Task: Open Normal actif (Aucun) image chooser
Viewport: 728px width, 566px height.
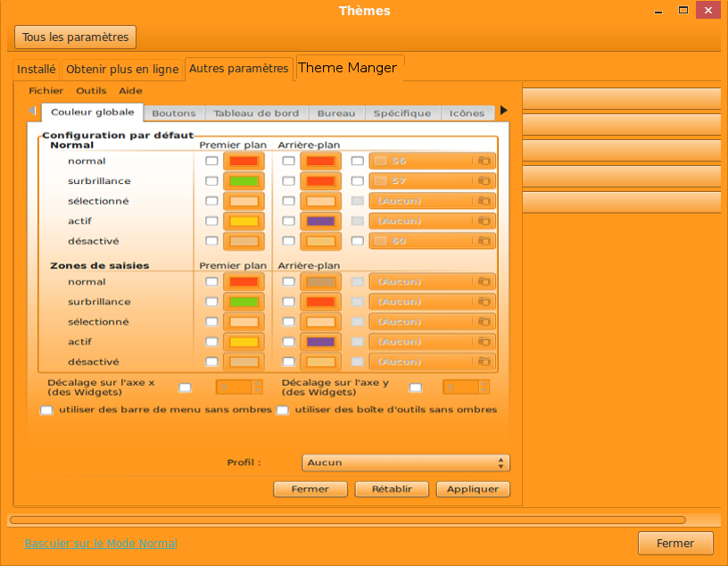Action: pyautogui.click(x=432, y=221)
